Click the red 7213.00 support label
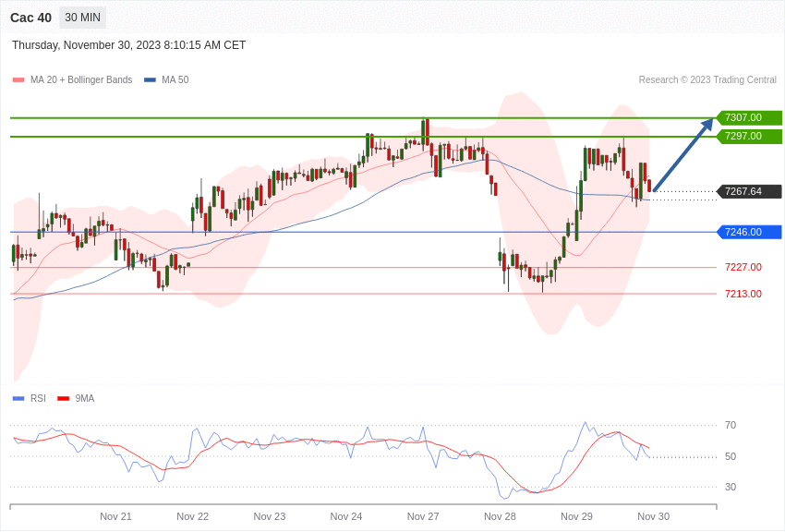 pyautogui.click(x=743, y=294)
